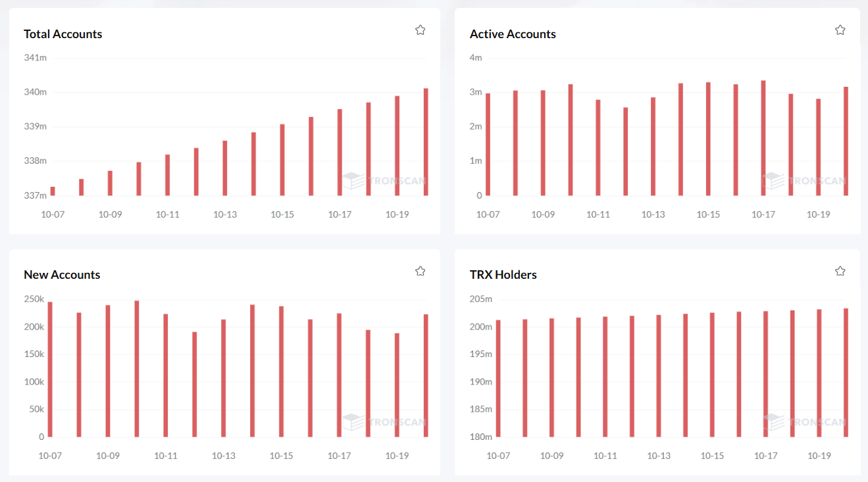Favorite the Active Accounts chart
Image resolution: width=868 pixels, height=482 pixels.
click(x=840, y=30)
